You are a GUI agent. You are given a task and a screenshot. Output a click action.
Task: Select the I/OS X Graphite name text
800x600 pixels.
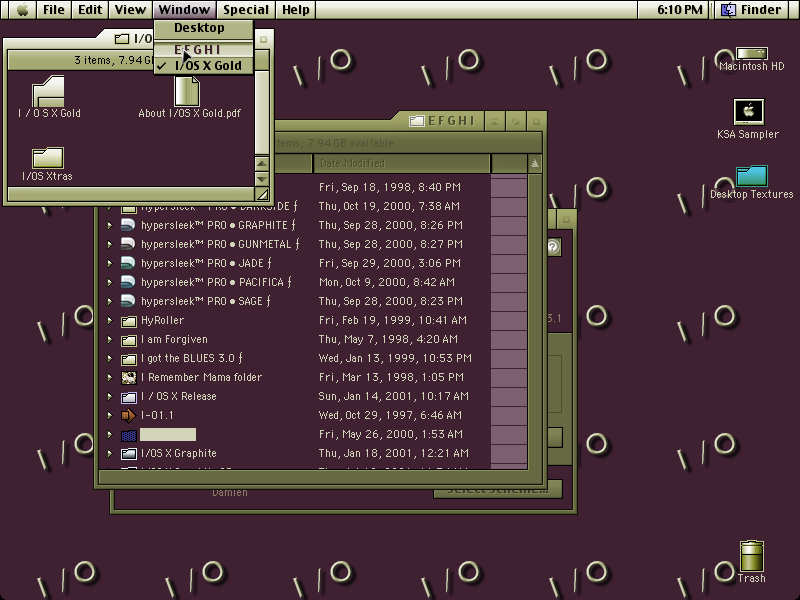(x=179, y=453)
